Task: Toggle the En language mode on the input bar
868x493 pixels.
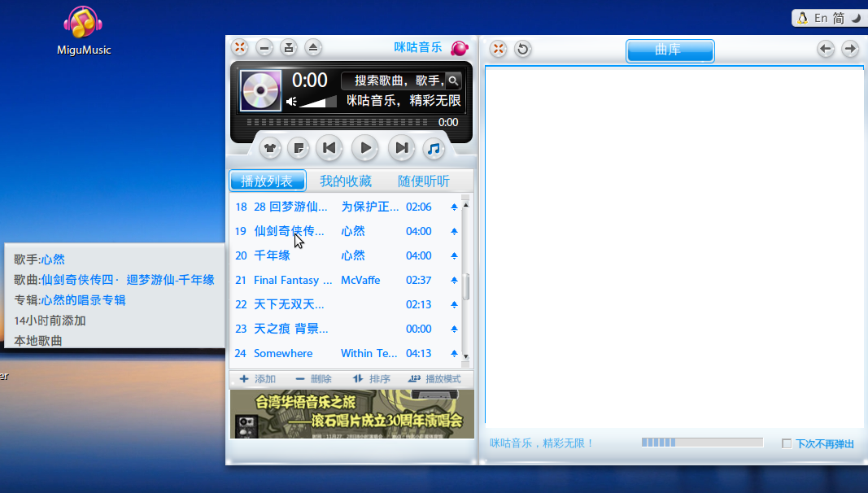Action: (821, 18)
